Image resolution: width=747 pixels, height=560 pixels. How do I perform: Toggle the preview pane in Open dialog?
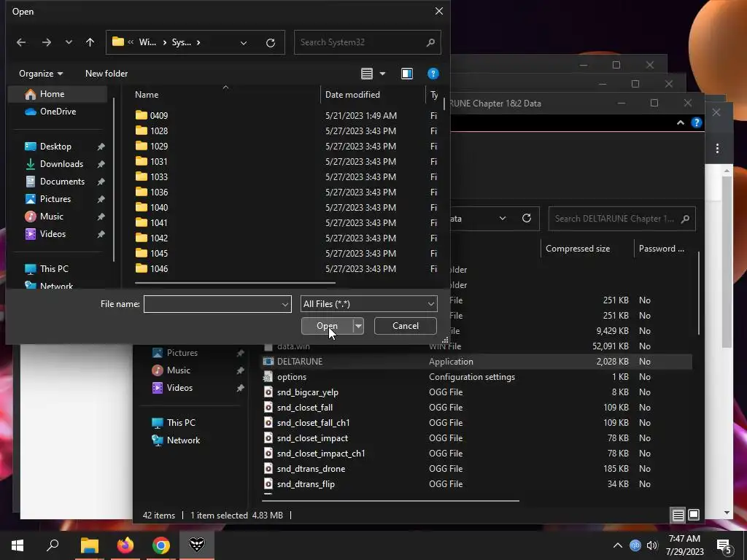[407, 74]
